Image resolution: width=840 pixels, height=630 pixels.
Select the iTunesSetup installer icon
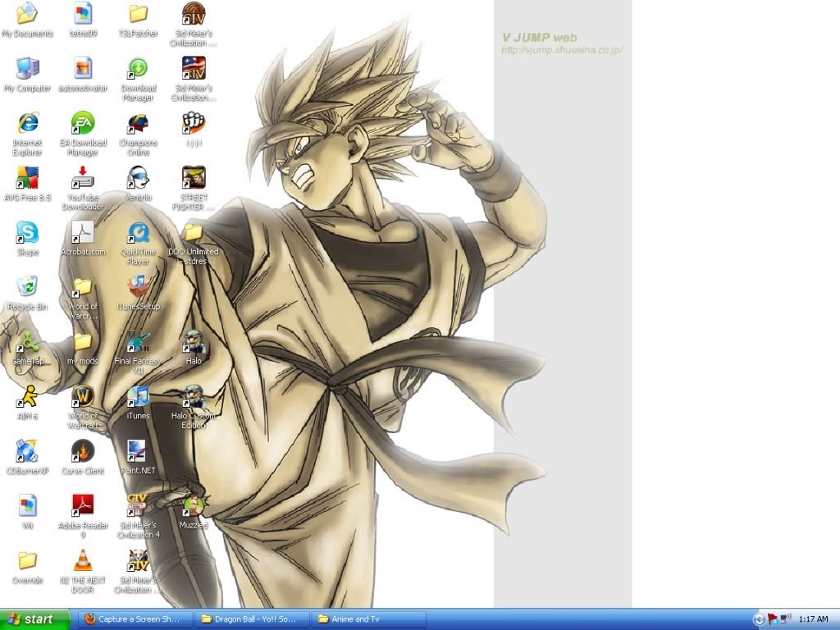pos(138,287)
